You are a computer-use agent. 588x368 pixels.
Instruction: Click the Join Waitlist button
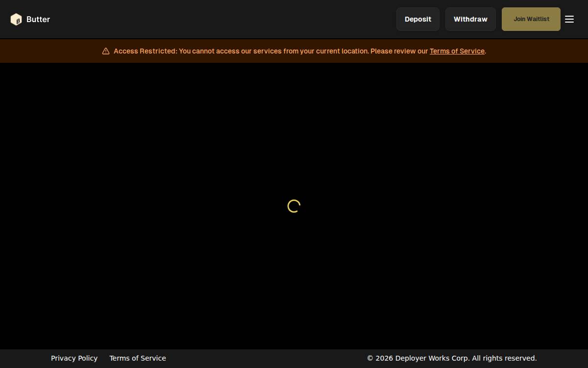pyautogui.click(x=531, y=19)
